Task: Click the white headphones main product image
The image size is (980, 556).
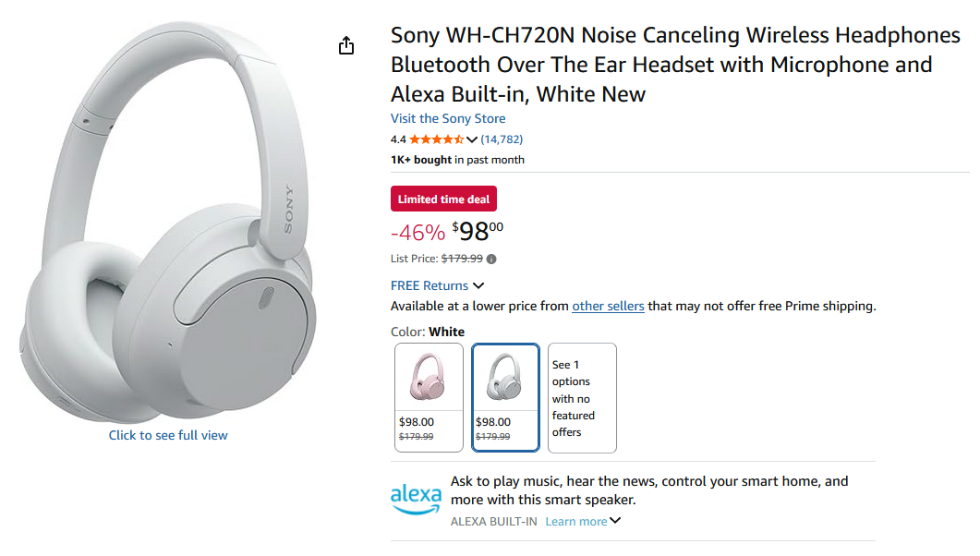Action: point(167,222)
